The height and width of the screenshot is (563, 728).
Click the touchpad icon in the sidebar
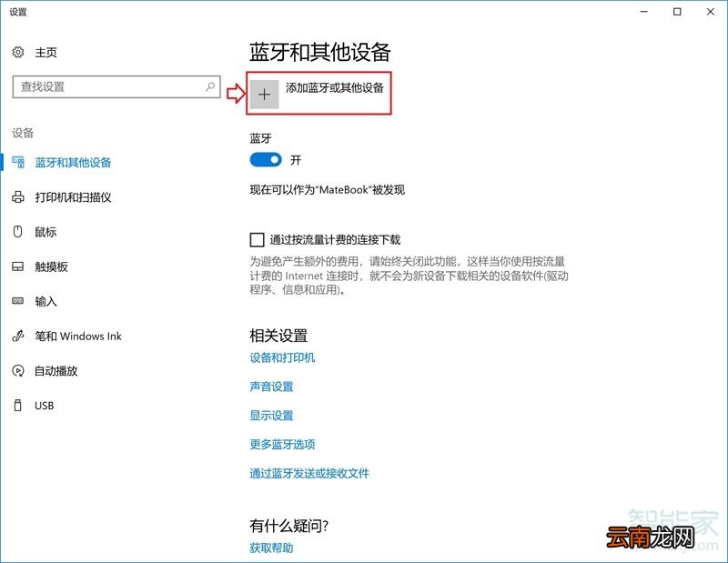17,266
